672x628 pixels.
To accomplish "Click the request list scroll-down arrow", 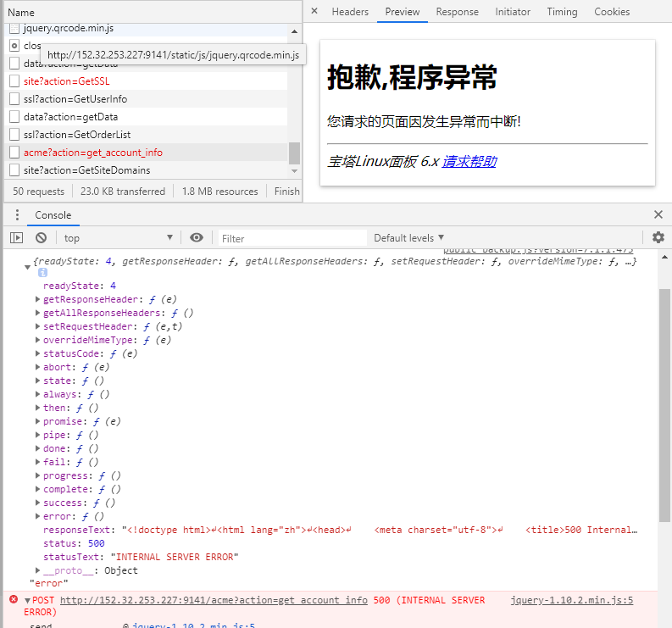I will [x=294, y=171].
